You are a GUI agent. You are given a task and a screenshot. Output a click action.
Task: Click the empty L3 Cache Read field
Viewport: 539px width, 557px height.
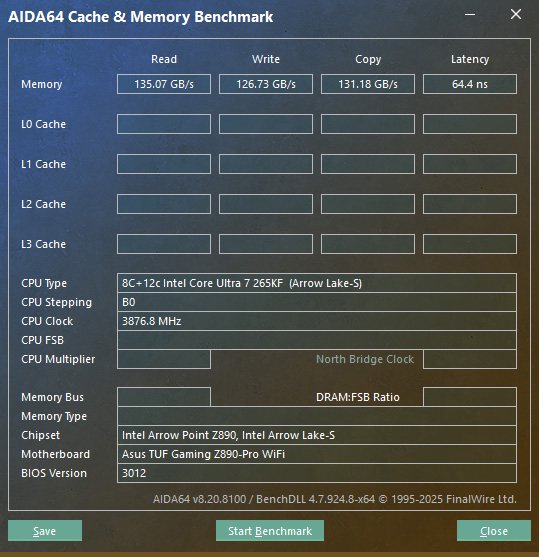pos(164,244)
